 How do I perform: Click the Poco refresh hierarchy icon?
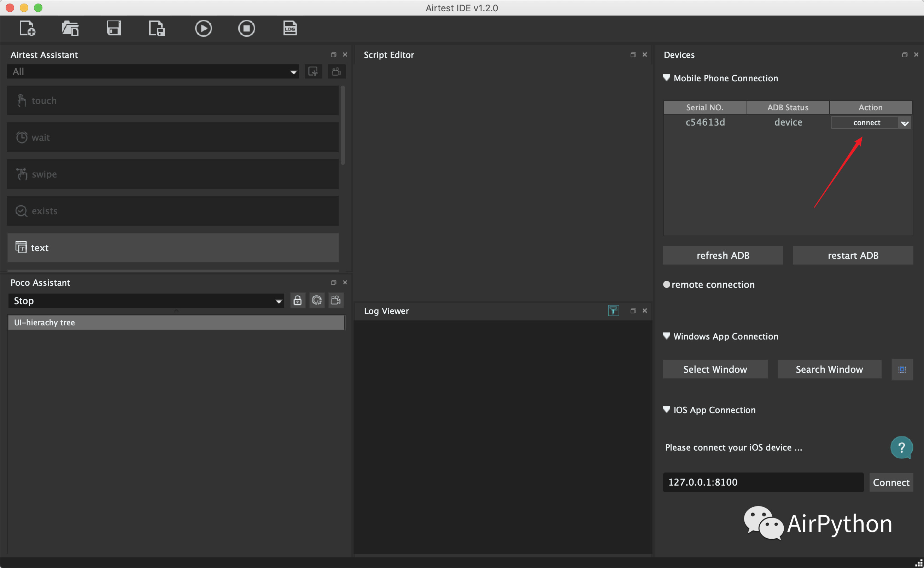[316, 301]
